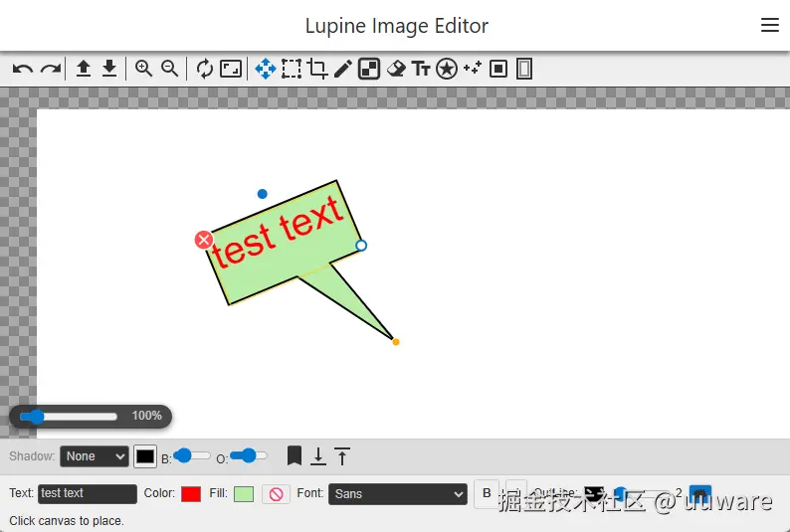Click the orange bubble tail tip handle
Screen dimensions: 790x532
396,342
